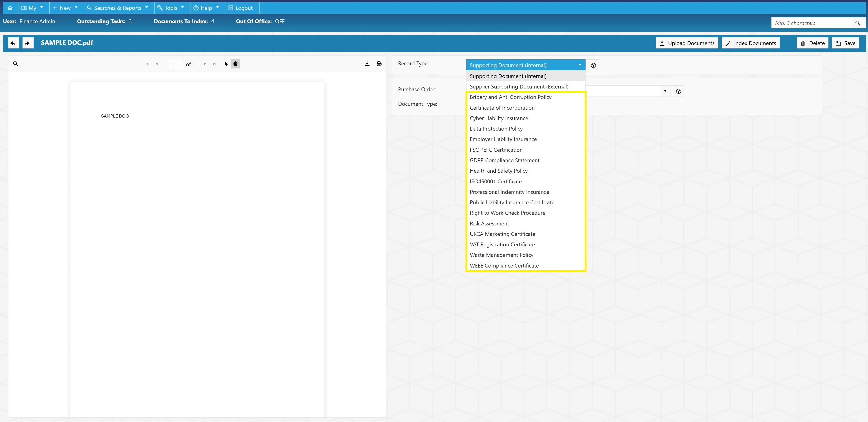The height and width of the screenshot is (422, 868).
Task: Select ISO450001 Certificate
Action: pyautogui.click(x=526, y=182)
